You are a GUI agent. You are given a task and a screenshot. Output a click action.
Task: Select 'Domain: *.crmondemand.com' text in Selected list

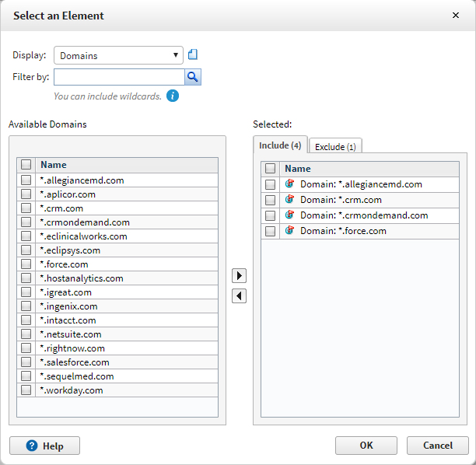point(364,215)
